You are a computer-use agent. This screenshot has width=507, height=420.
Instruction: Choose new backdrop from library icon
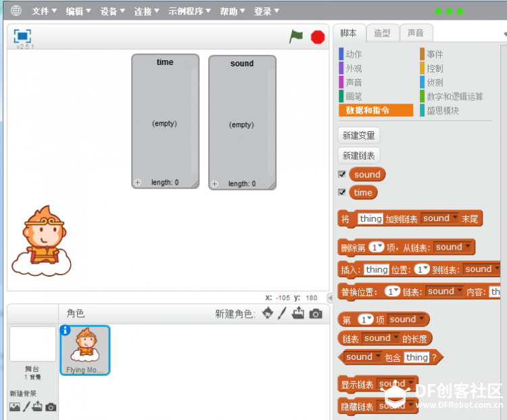[15, 406]
